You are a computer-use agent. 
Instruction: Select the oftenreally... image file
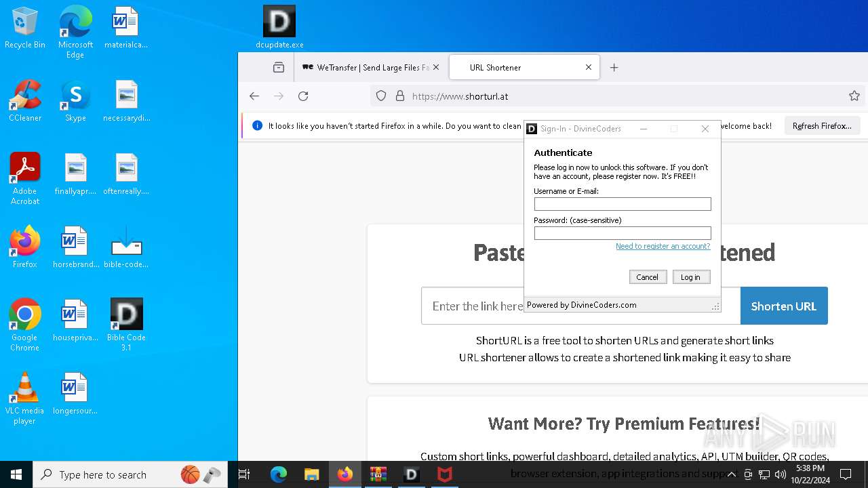(x=126, y=175)
